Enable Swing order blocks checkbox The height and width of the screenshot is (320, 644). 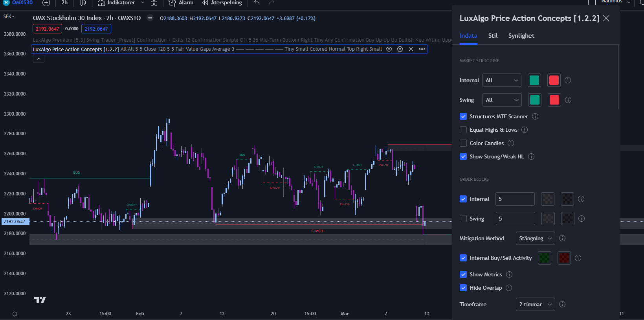coord(463,219)
